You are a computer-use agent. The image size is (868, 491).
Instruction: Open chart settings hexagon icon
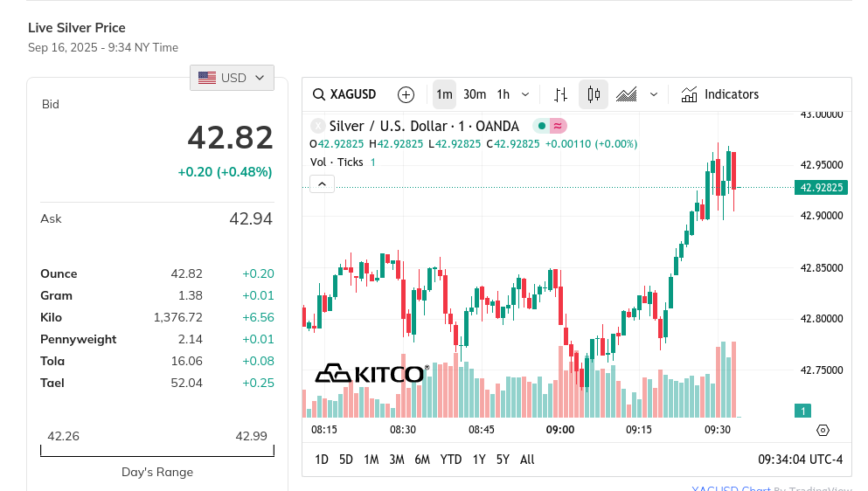point(823,430)
